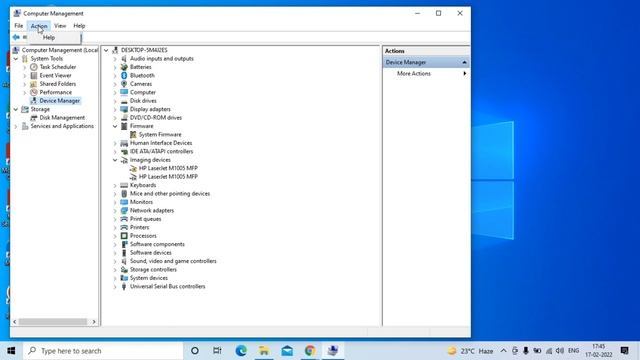Collapse Device Manager actions section
Image resolution: width=640 pixels, height=360 pixels.
tap(464, 62)
